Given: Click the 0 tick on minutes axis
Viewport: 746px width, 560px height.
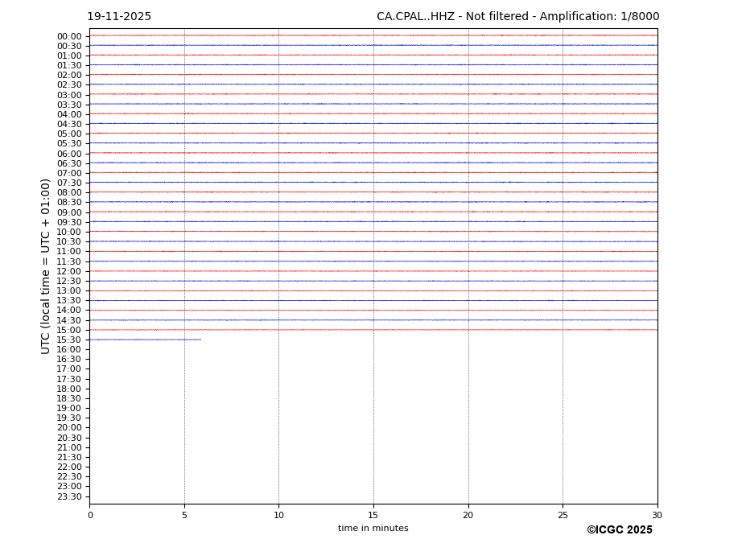Looking at the screenshot, I should [x=90, y=515].
